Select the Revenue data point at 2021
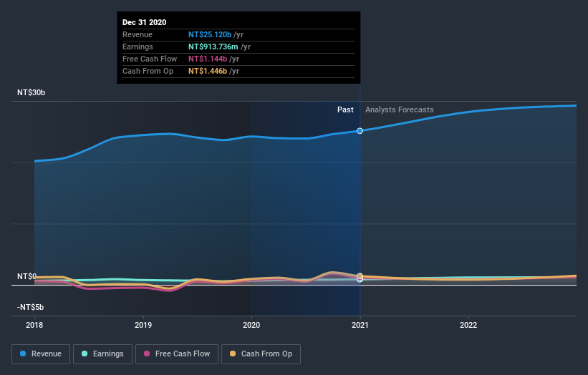The height and width of the screenshot is (375, 588). 360,131
